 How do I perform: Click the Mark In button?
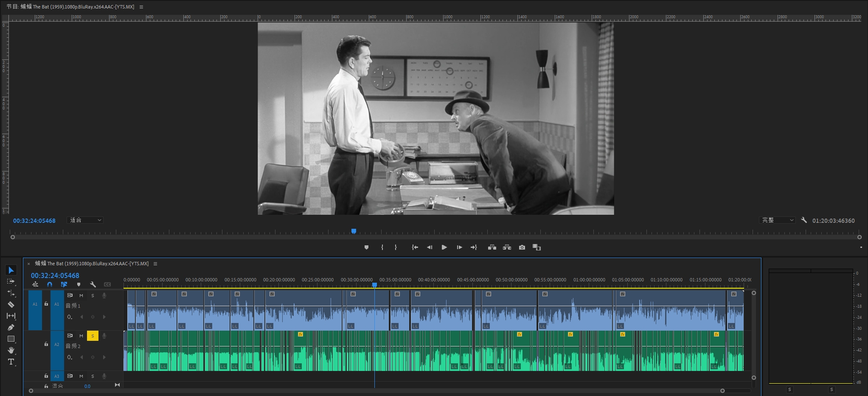pos(382,247)
